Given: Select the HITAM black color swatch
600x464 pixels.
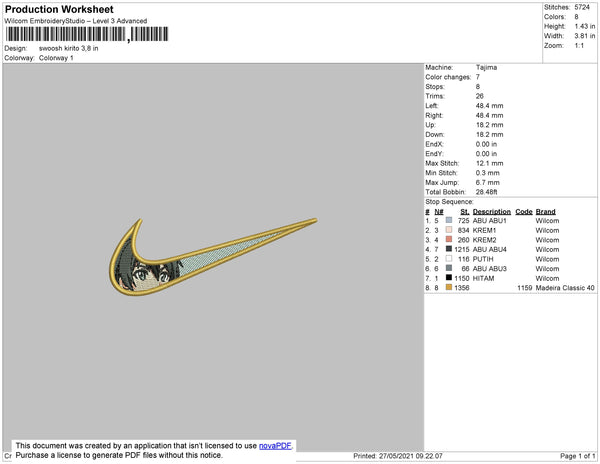Looking at the screenshot, I should pos(449,278).
